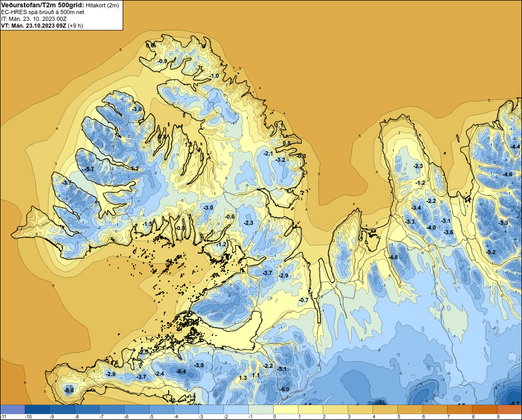This screenshot has width=522, height=420.
Task: Click the -0.7 temperature label
Action: [304, 300]
